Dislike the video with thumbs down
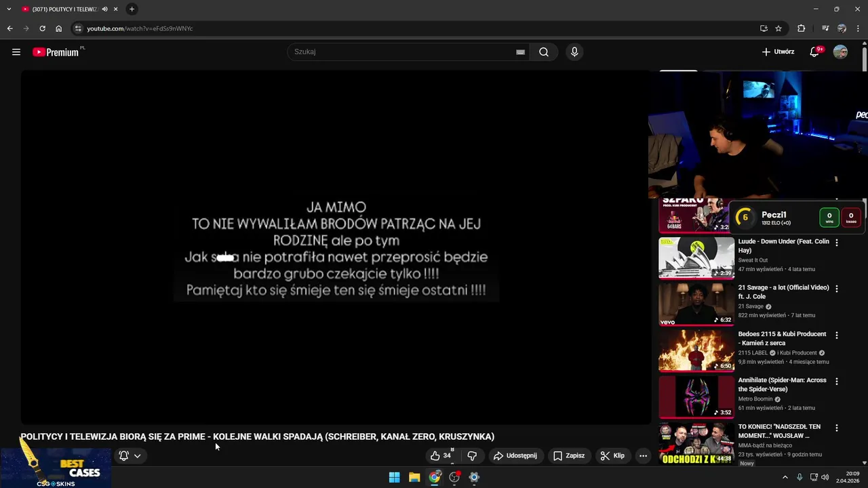The image size is (868, 488). tap(472, 455)
